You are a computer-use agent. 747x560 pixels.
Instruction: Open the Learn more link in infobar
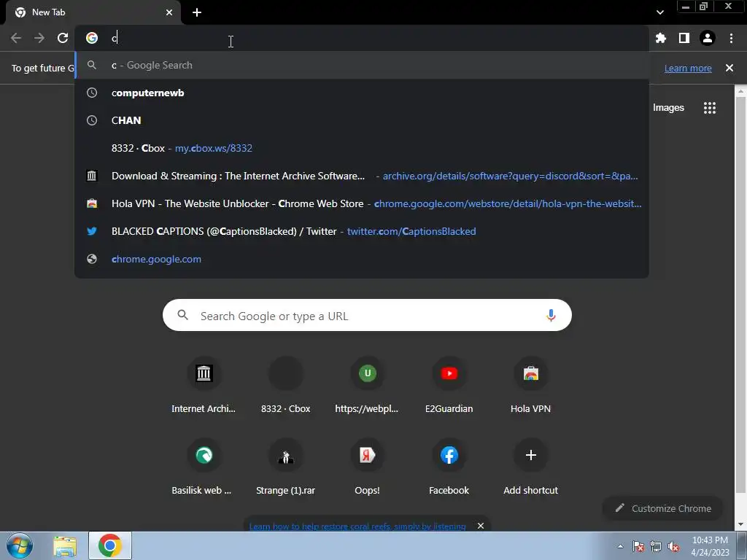pyautogui.click(x=688, y=68)
